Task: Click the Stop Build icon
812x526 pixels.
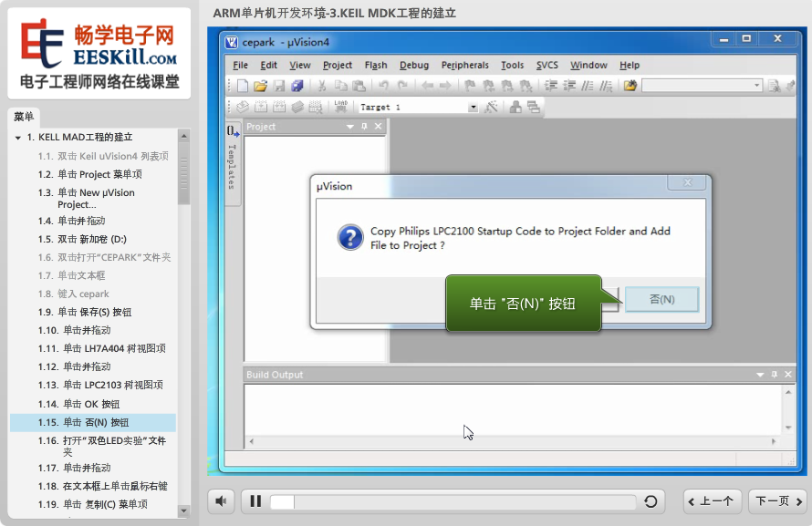Action: coord(316,107)
